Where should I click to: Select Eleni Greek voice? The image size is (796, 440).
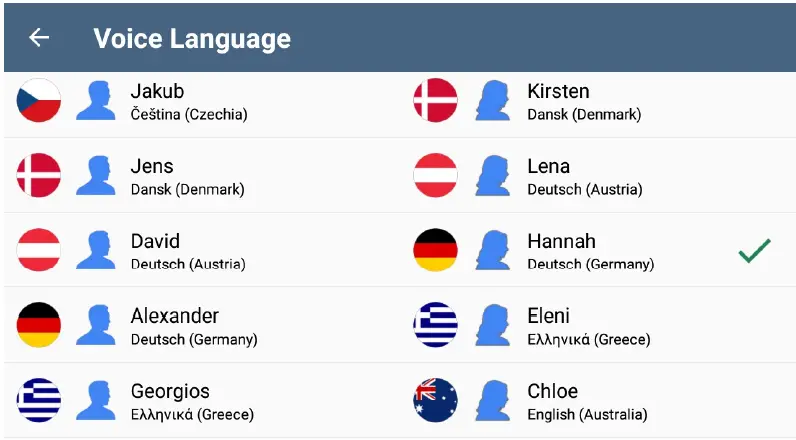click(588, 326)
